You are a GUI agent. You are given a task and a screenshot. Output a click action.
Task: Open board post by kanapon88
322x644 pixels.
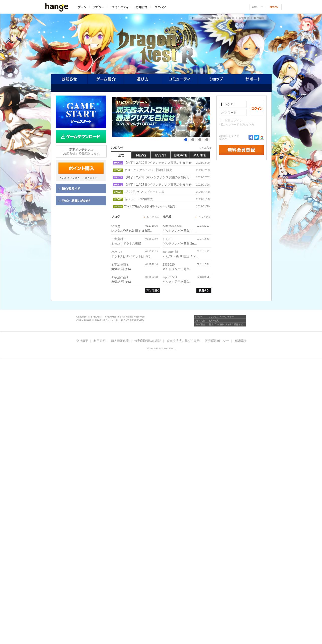click(x=180, y=256)
